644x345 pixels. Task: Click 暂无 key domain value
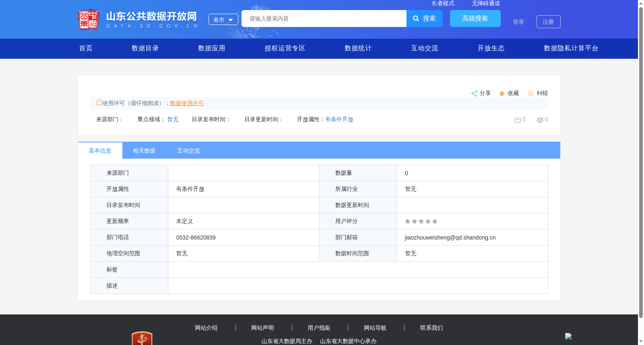[173, 119]
